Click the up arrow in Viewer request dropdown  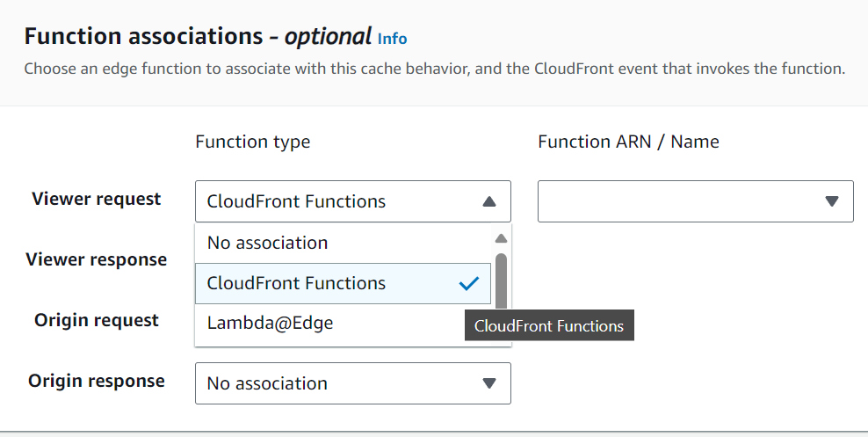(x=490, y=201)
